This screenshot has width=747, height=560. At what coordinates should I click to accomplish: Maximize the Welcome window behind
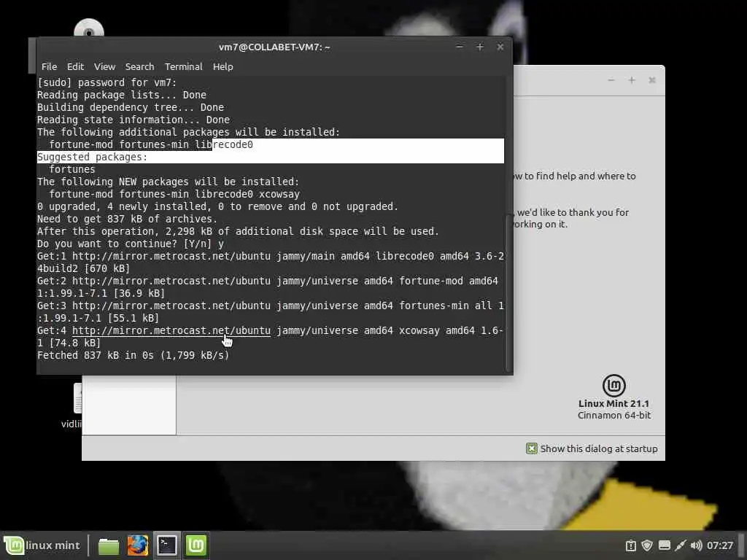[632, 80]
